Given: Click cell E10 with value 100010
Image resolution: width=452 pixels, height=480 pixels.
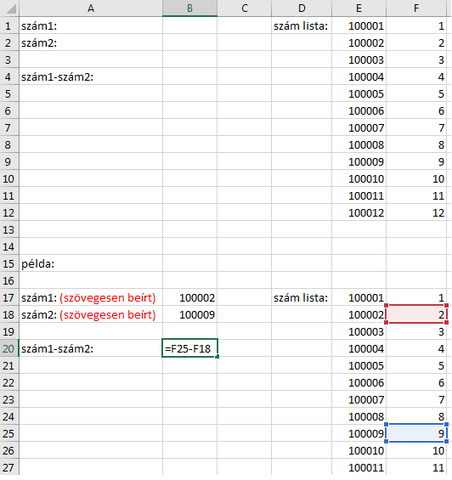Looking at the screenshot, I should pos(359,179).
